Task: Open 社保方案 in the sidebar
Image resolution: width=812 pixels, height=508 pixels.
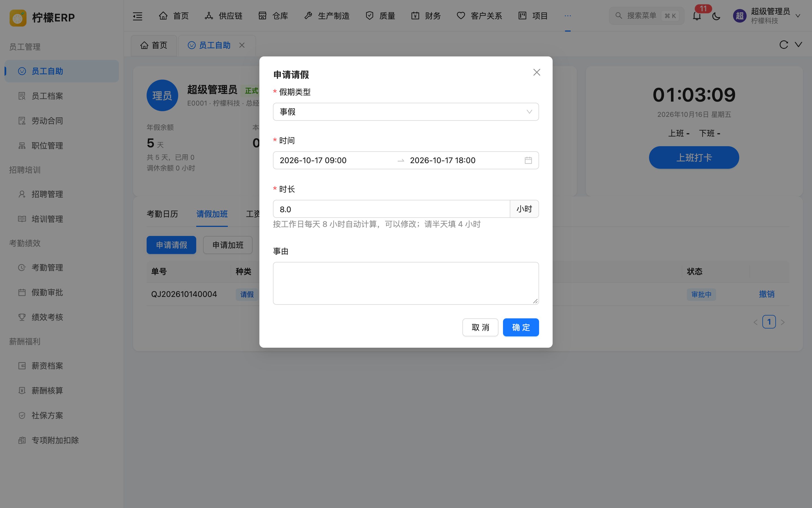Action: click(62, 416)
